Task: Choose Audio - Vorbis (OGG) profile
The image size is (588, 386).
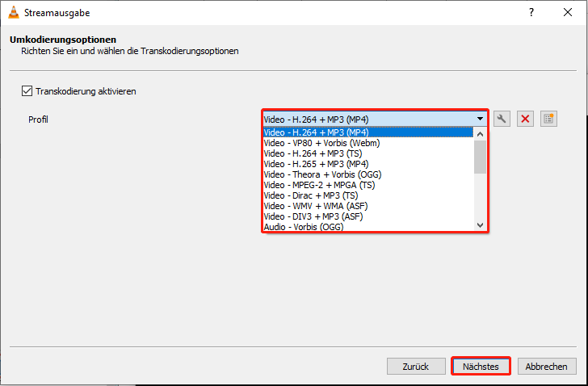Action: coord(367,226)
